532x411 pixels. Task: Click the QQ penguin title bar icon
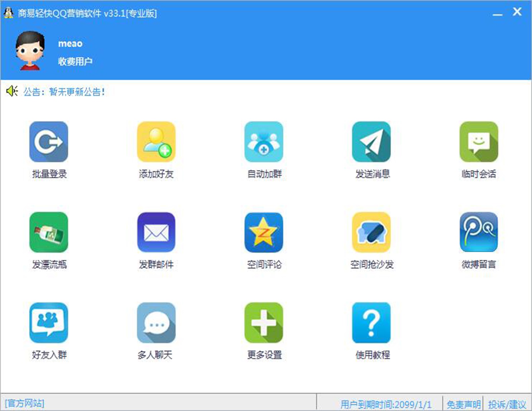point(8,13)
